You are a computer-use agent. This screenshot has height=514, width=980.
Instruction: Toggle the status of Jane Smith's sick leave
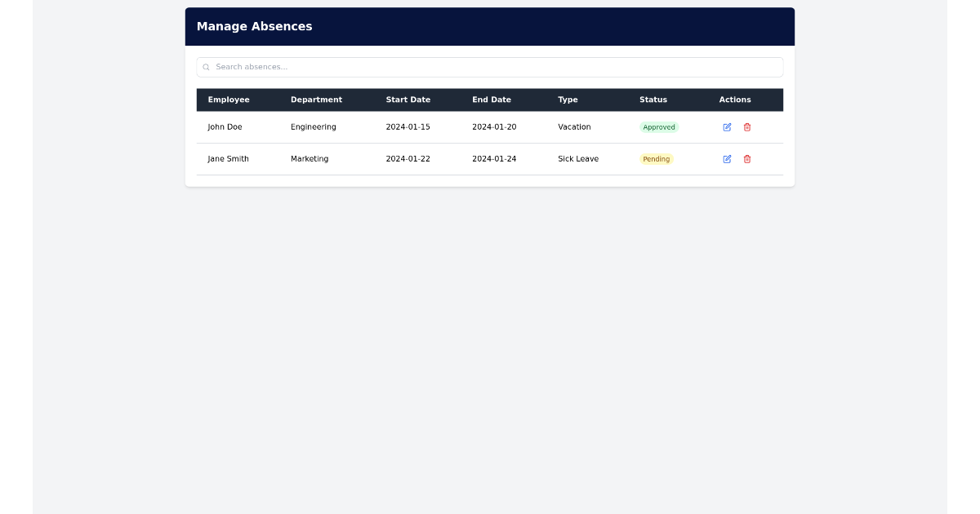tap(657, 159)
